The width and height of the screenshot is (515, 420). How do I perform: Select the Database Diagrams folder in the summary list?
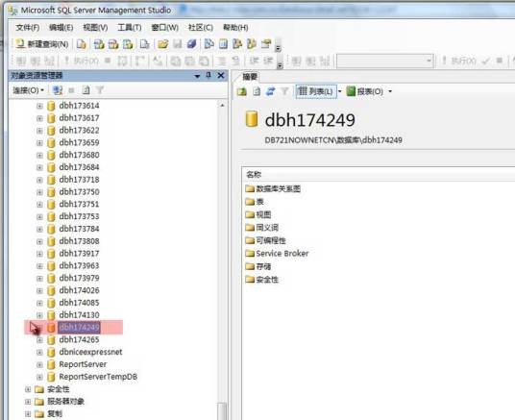tap(273, 188)
